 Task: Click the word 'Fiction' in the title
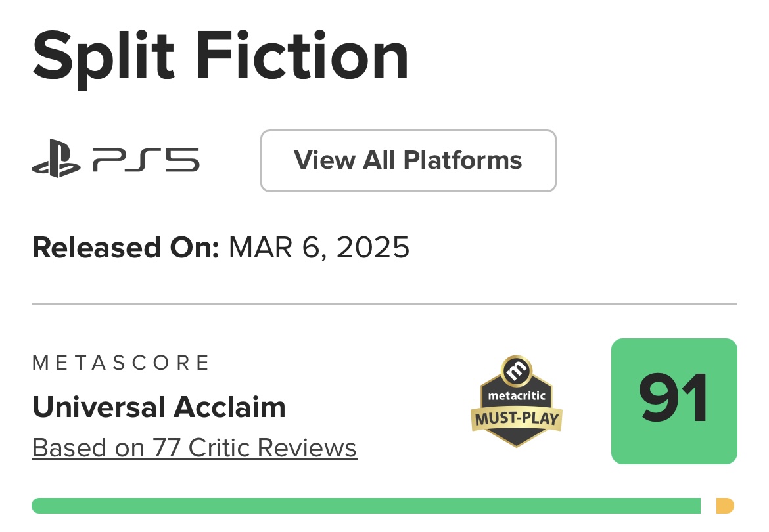point(302,55)
